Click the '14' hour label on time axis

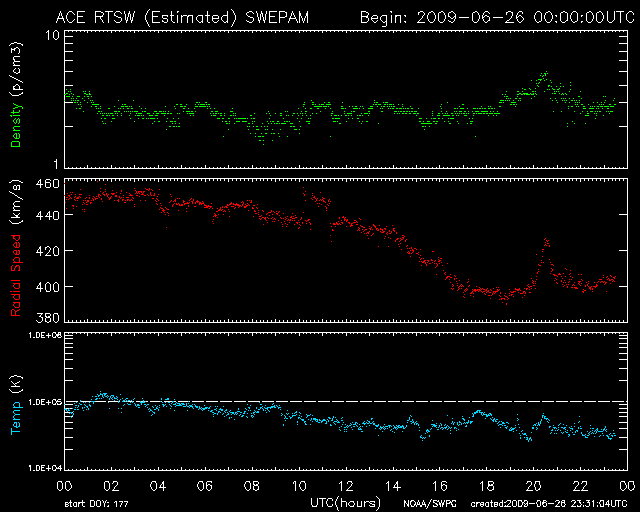[x=393, y=486]
